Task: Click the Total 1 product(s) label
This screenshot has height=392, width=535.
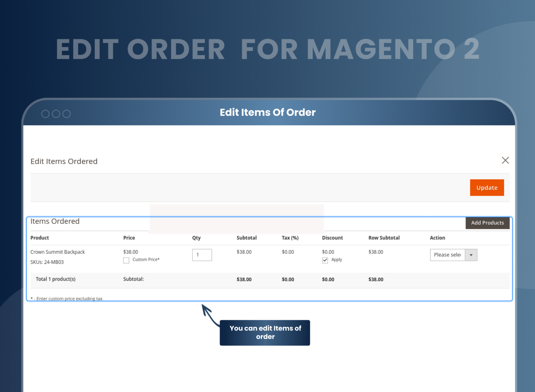Action: tap(56, 279)
